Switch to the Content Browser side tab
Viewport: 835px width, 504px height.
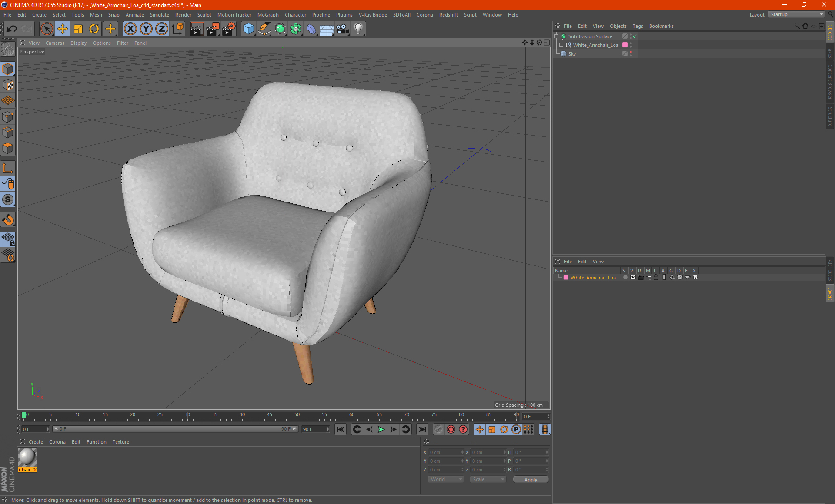tap(830, 82)
